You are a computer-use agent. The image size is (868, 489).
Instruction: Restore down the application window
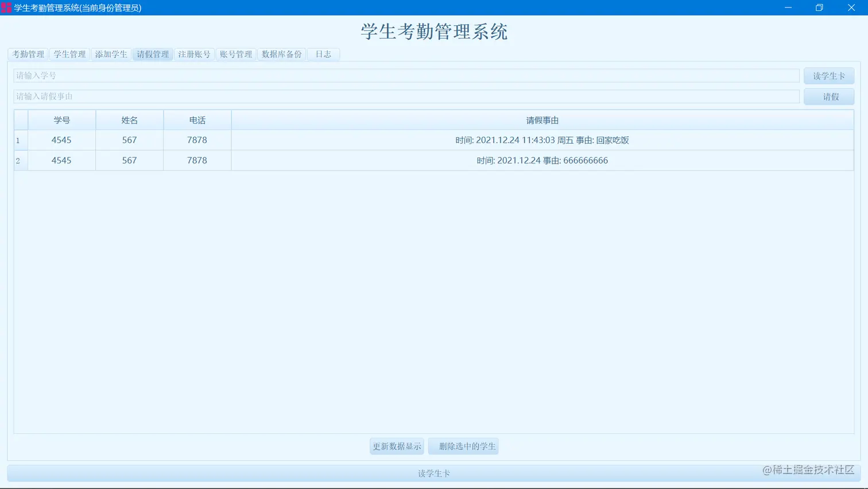819,7
